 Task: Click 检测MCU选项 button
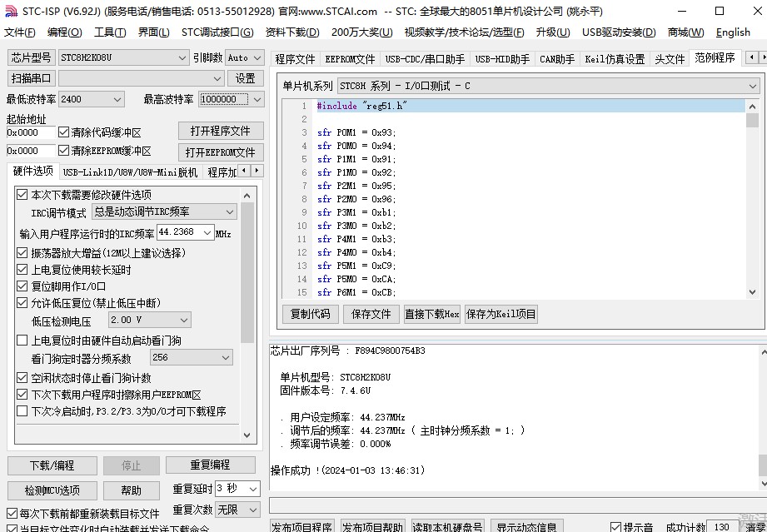[52, 490]
